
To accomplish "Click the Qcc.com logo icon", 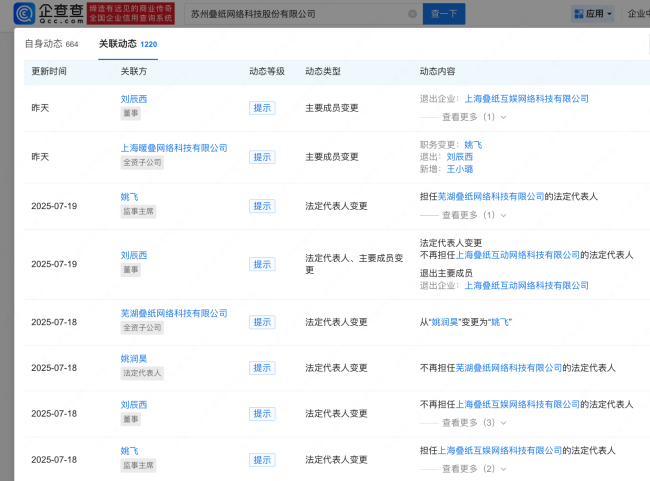I will coord(24,14).
